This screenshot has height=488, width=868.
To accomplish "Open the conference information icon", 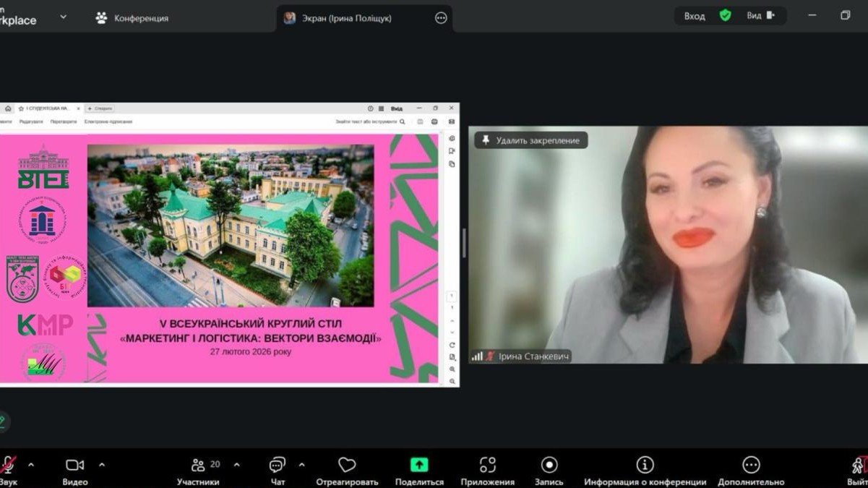I will tap(645, 465).
